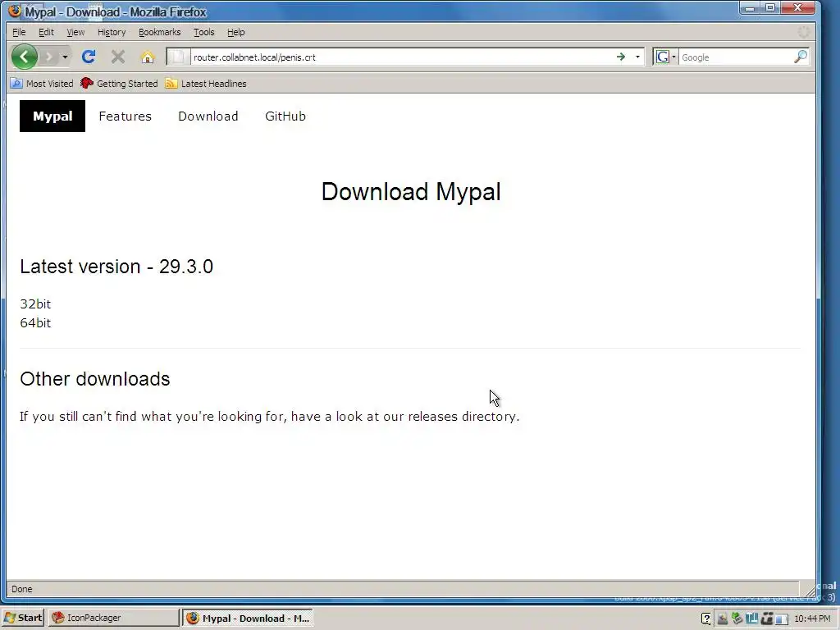
Task: Open the Bookmarks menu
Action: point(160,32)
